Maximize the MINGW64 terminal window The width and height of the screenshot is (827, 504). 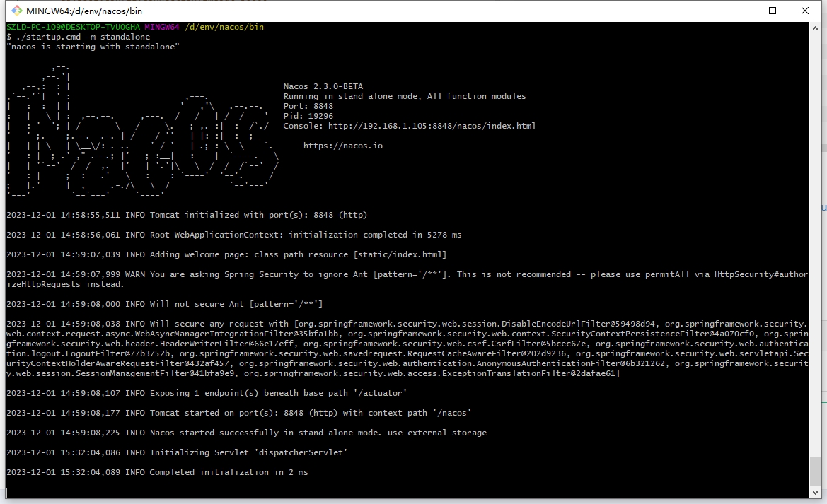pyautogui.click(x=773, y=11)
